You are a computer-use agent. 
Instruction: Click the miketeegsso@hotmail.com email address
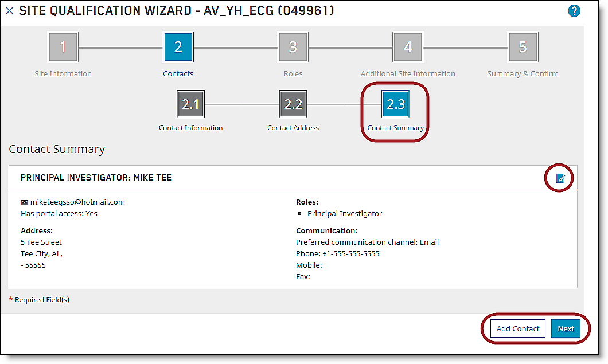point(77,202)
